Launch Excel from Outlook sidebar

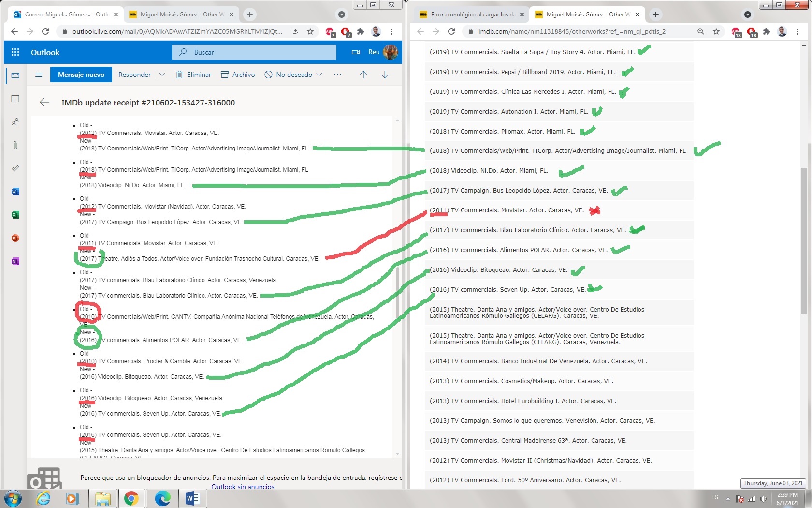(15, 215)
